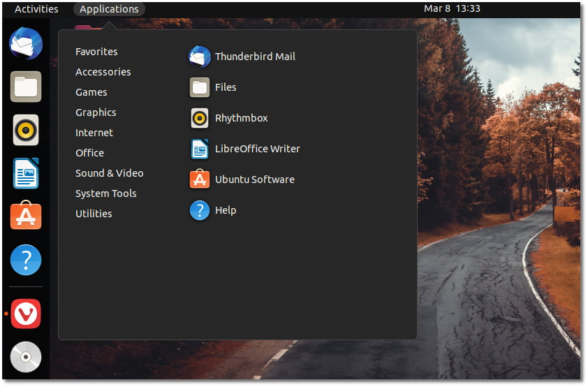Open the clock showing Mar 8 13:33

tap(452, 8)
